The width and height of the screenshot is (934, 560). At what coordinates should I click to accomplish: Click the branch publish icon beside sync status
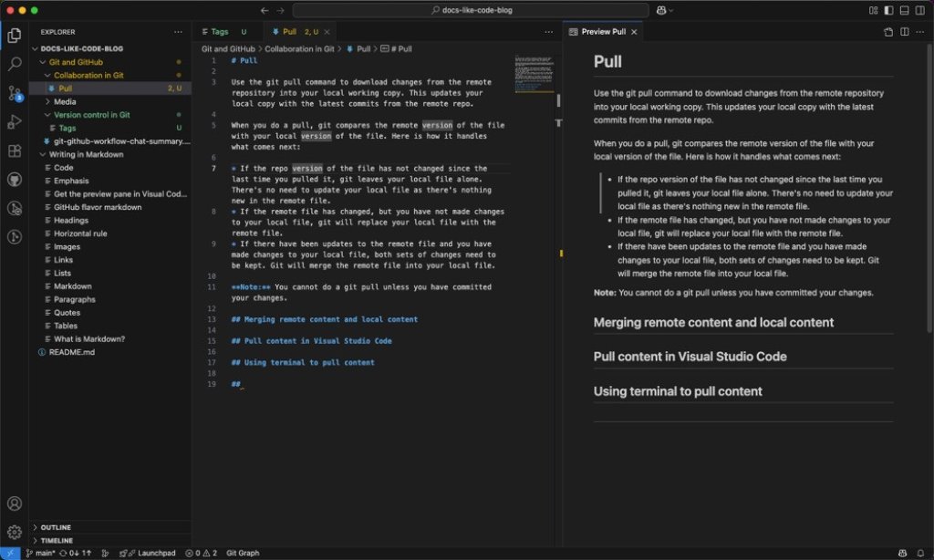[106, 554]
